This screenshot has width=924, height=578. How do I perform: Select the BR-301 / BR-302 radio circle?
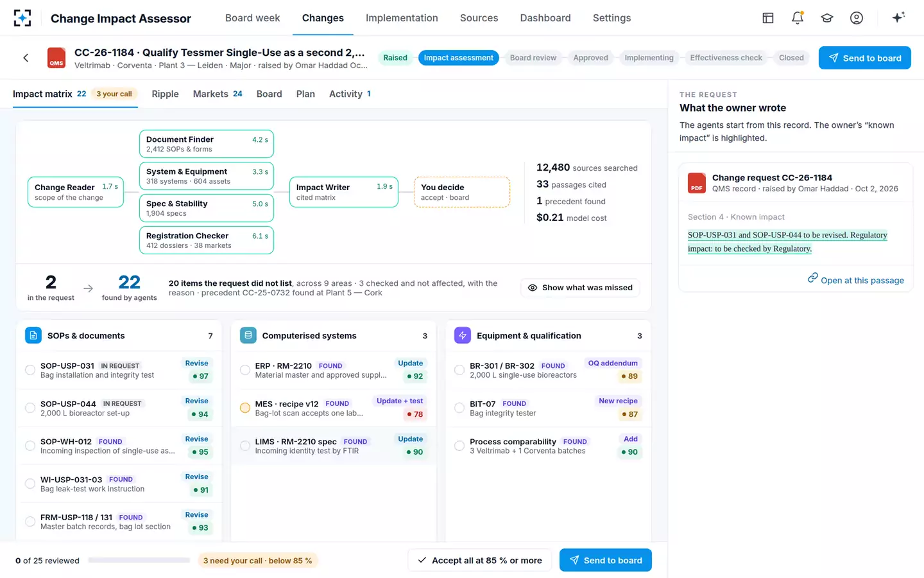point(459,370)
